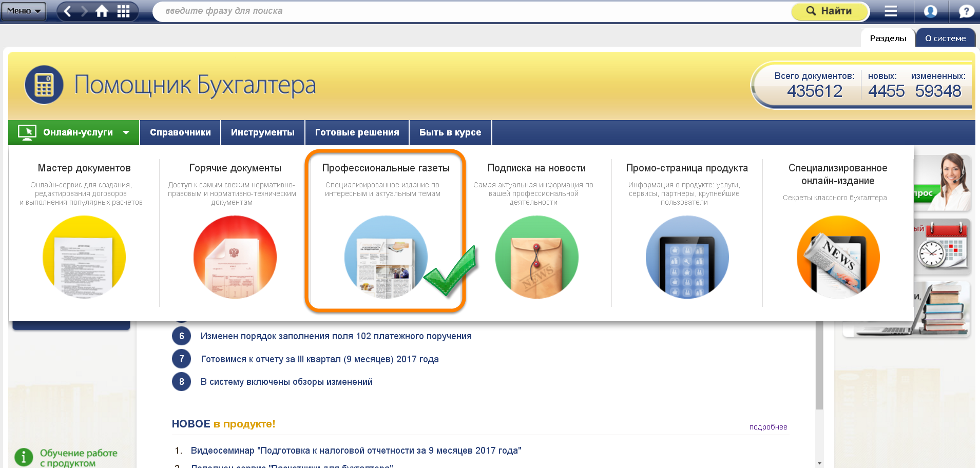Open the Промо-страница продукта tablet icon

coord(687,257)
